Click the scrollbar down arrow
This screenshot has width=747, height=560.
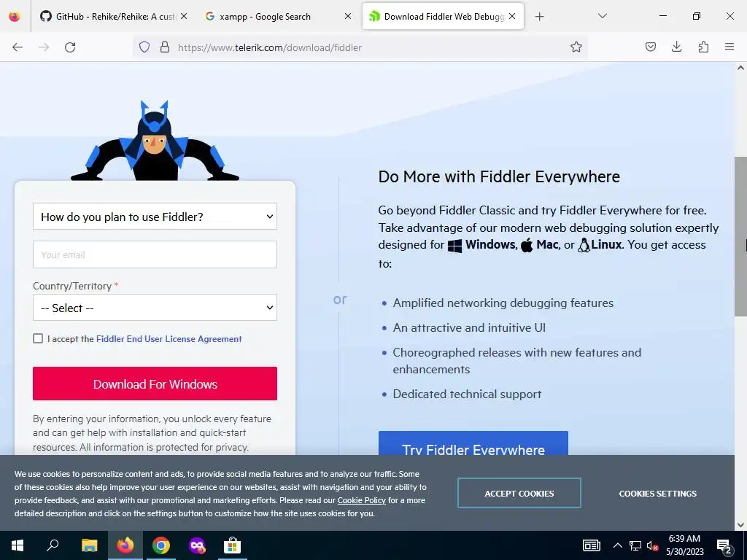(x=740, y=525)
